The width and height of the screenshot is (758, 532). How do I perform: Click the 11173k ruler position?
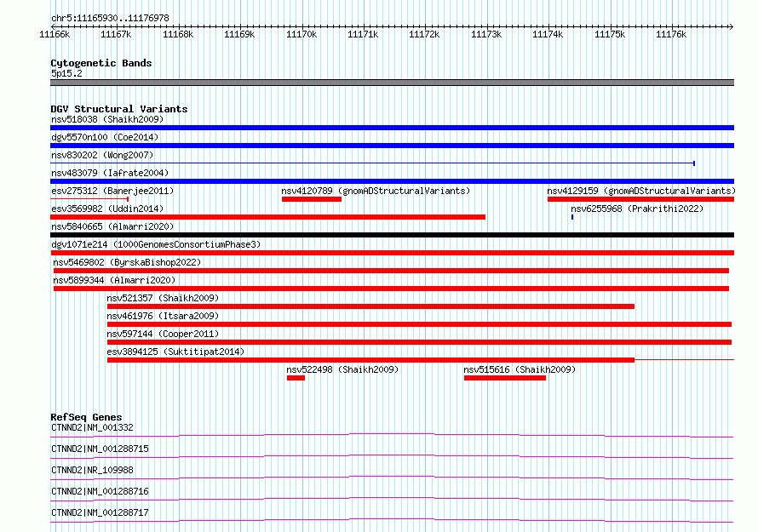click(486, 34)
